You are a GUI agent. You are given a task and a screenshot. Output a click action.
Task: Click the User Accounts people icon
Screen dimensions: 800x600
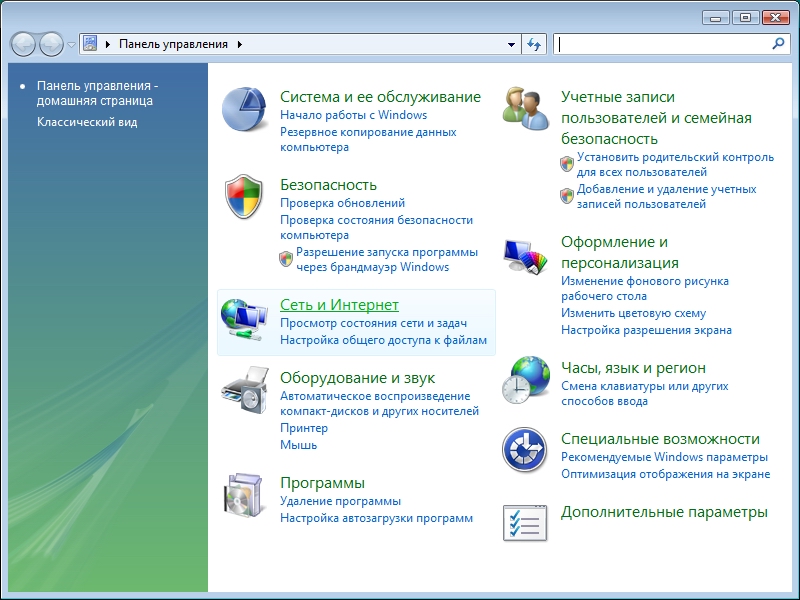click(x=526, y=108)
